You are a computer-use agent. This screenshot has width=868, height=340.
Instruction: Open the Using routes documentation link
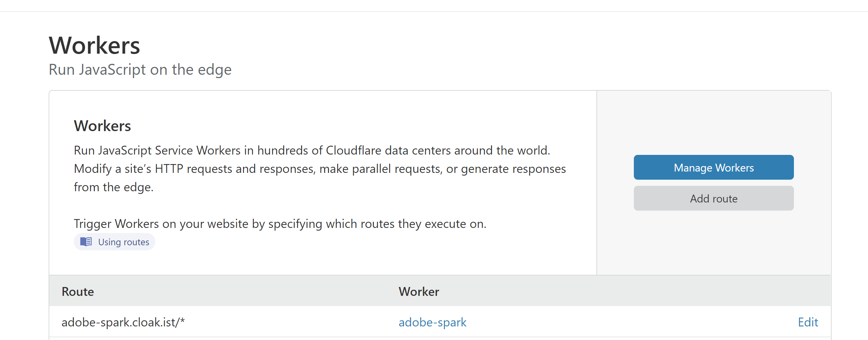tap(123, 242)
